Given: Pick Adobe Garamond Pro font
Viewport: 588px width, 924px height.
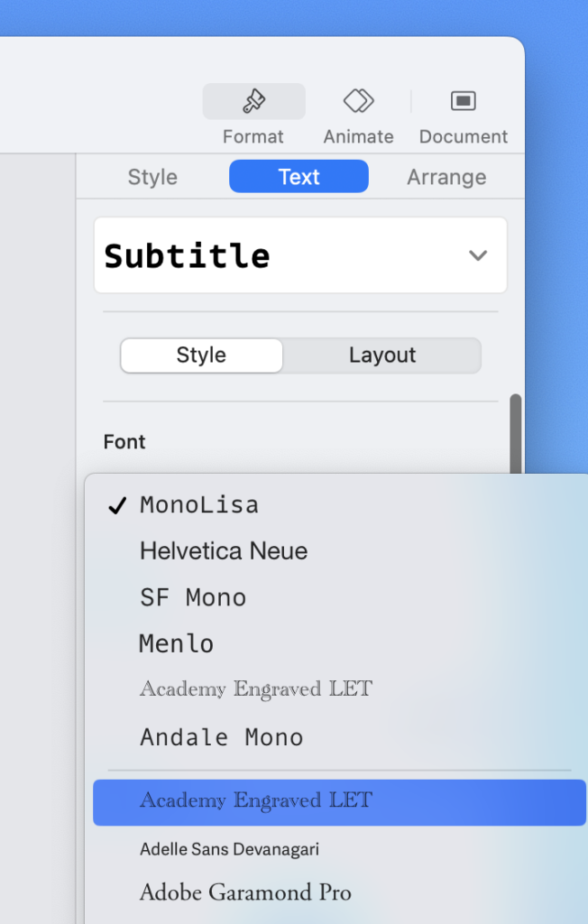Looking at the screenshot, I should point(245,893).
